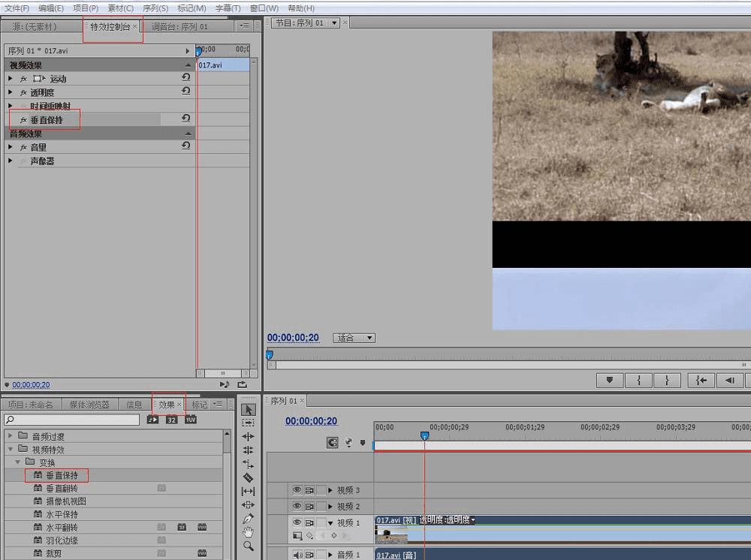Open the 适合 zoom level dropdown
The height and width of the screenshot is (560, 751).
click(x=354, y=338)
